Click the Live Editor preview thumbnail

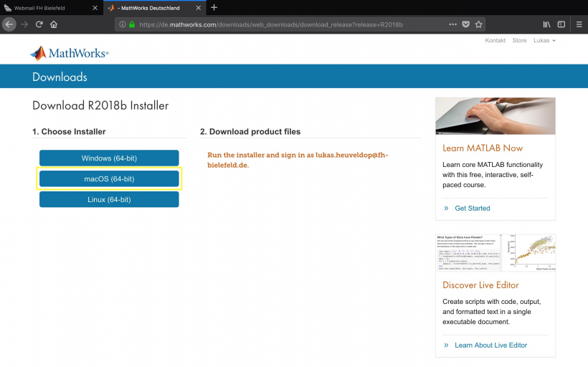click(x=495, y=252)
